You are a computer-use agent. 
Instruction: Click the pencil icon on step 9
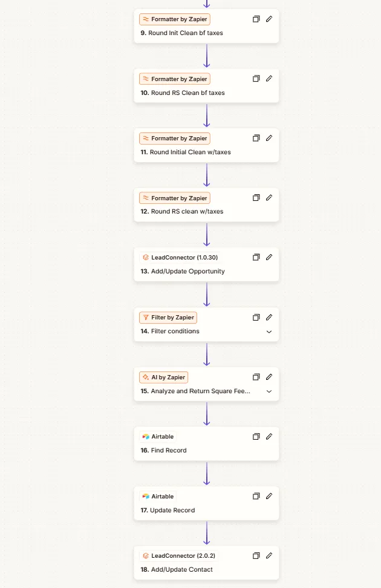pyautogui.click(x=269, y=19)
